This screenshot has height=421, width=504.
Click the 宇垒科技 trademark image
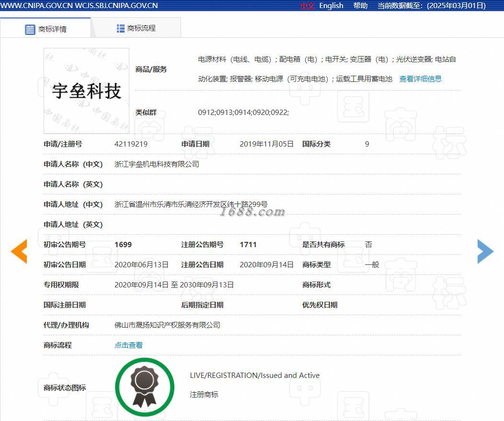tap(86, 91)
